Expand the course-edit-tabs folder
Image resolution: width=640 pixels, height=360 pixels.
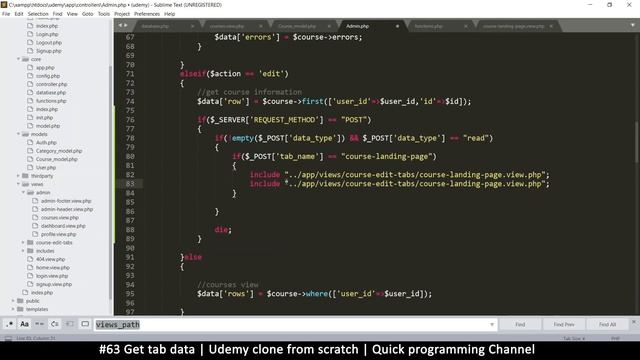pos(24,242)
